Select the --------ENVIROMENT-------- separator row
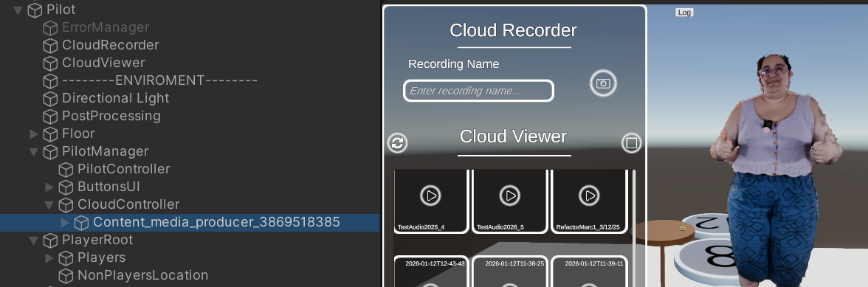 click(190, 80)
